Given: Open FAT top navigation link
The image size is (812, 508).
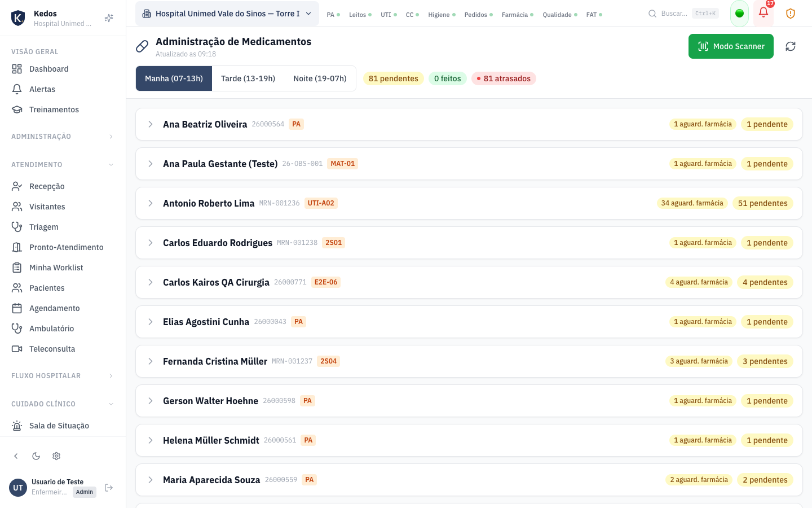Looking at the screenshot, I should [x=594, y=15].
